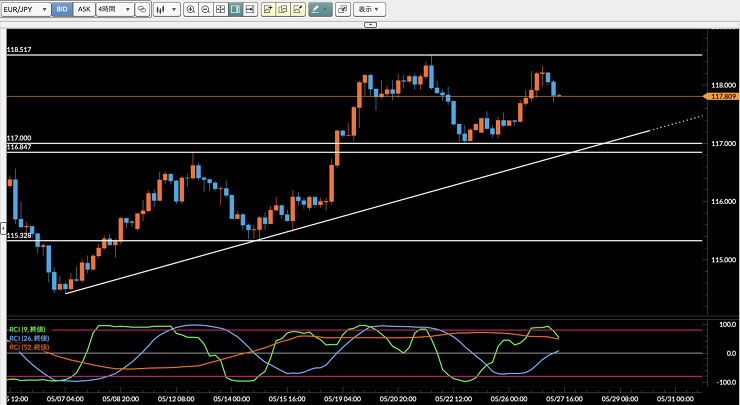Click the 115.328 horizontal line label
This screenshot has width=740, height=405.
tap(19, 235)
